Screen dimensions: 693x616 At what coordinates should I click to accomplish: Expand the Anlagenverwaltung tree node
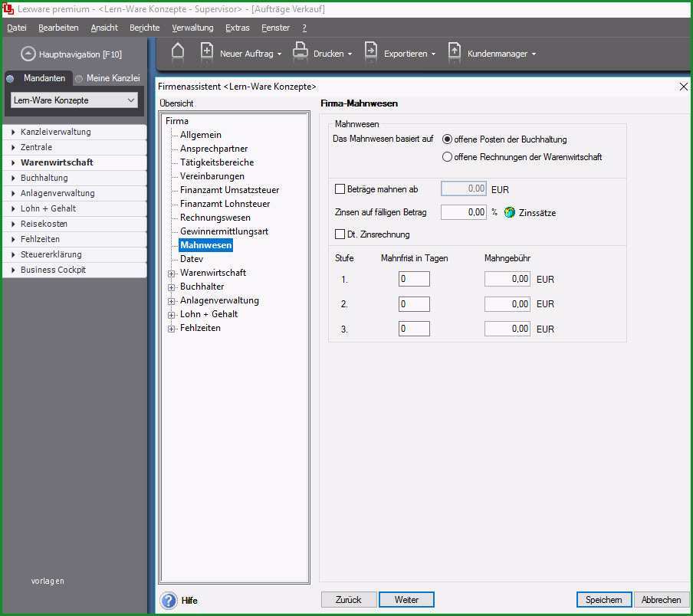point(171,301)
